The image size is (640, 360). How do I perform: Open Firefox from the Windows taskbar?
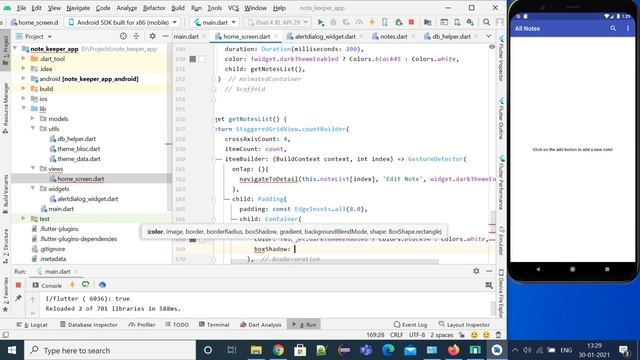point(453,350)
